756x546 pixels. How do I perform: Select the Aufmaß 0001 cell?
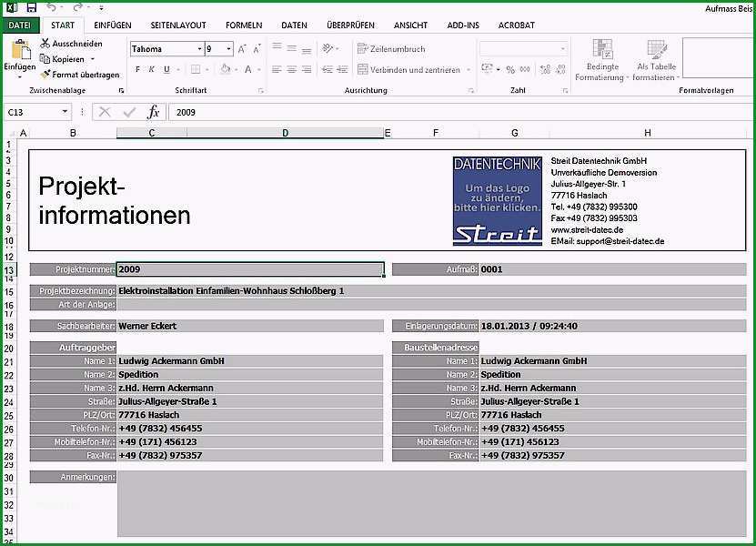coord(612,269)
